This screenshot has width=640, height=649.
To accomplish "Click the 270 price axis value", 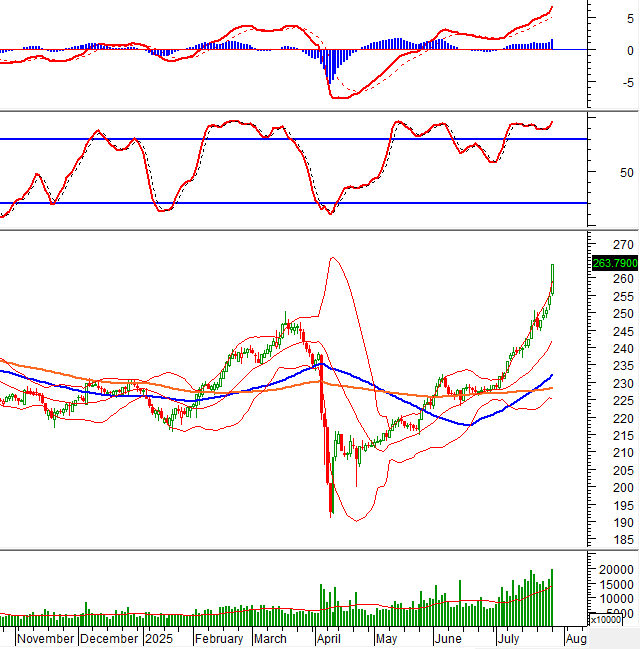I will tap(623, 245).
